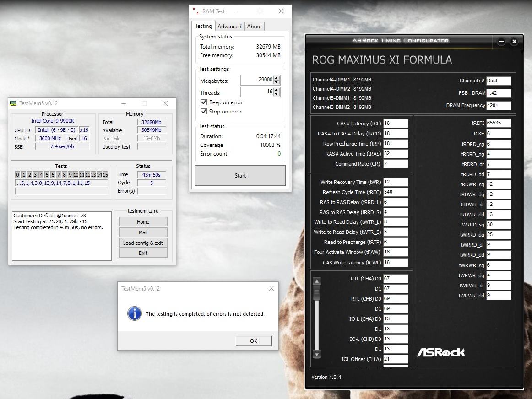This screenshot has height=399, width=532.
Task: Close the ASRock Timing Configurator window
Action: pos(514,41)
